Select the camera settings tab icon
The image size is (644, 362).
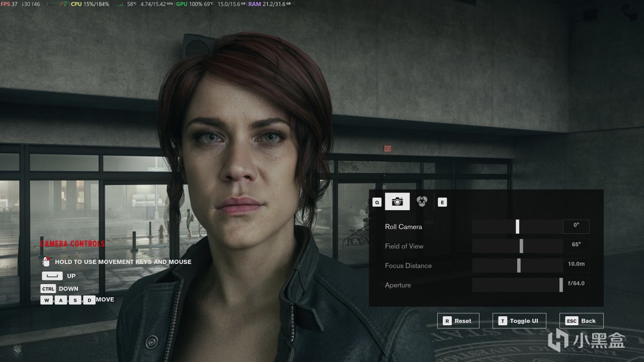397,202
